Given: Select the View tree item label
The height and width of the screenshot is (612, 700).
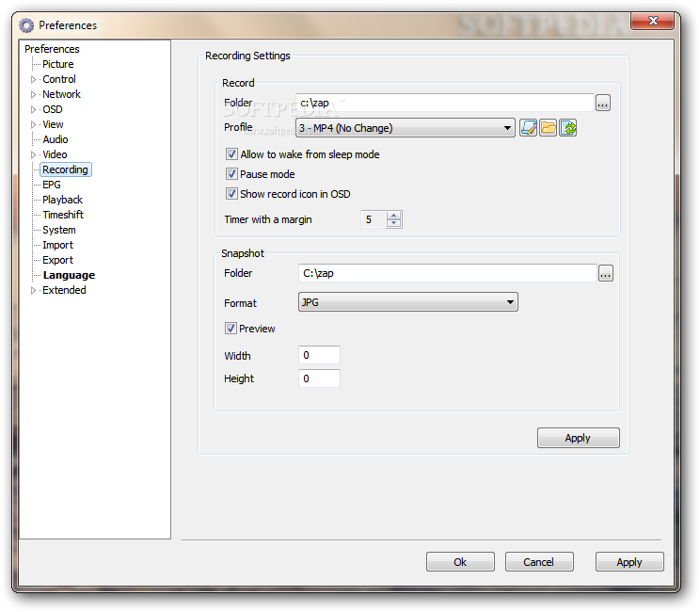Looking at the screenshot, I should 53,124.
